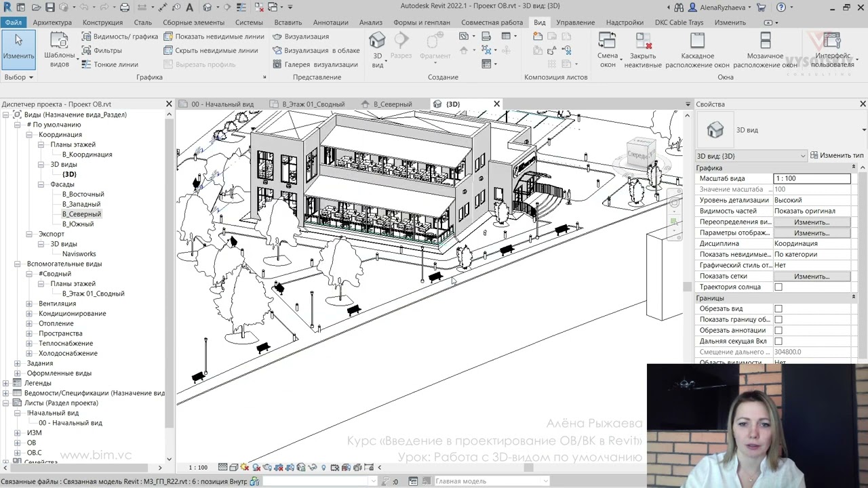
Task: Collapse the Фасады tree node
Action: (x=41, y=184)
